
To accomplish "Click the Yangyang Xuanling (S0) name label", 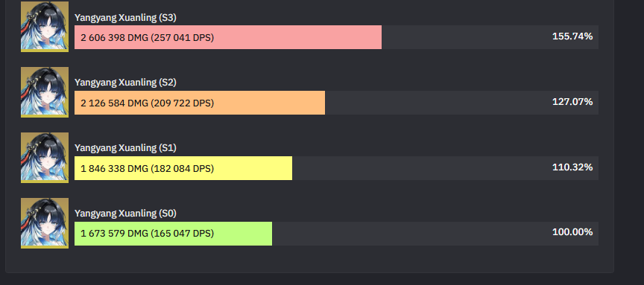I will tap(125, 214).
